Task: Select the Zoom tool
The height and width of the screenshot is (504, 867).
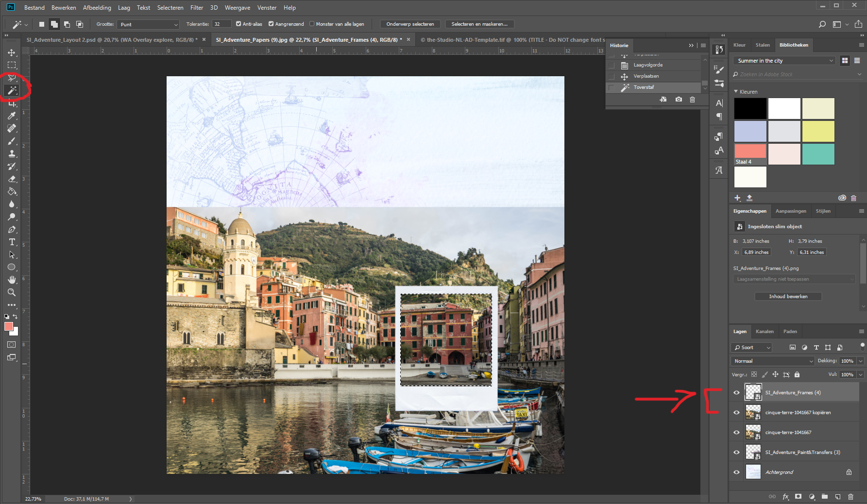Action: click(12, 292)
